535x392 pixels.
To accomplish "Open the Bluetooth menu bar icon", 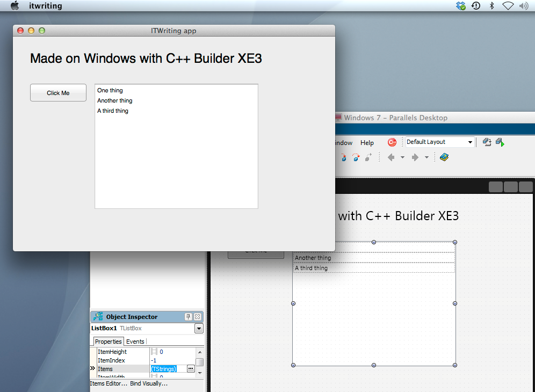I will [491, 6].
